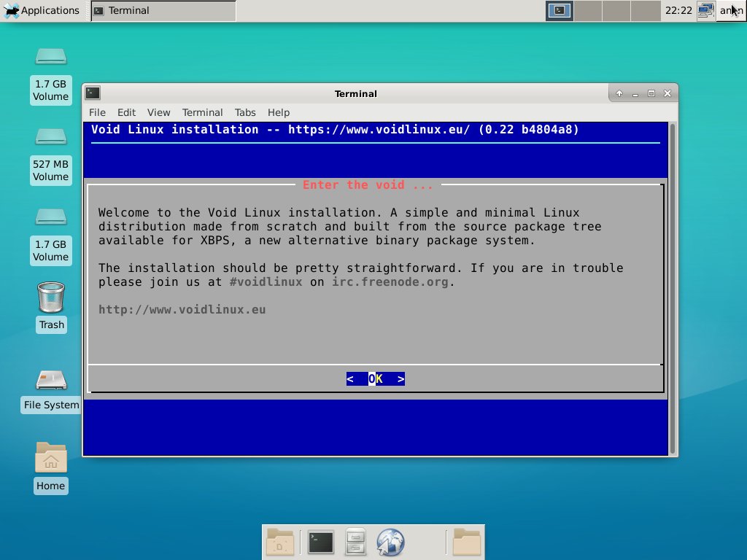Click the Terminal window menu icon in the titlebar
This screenshot has width=747, height=560.
93,93
